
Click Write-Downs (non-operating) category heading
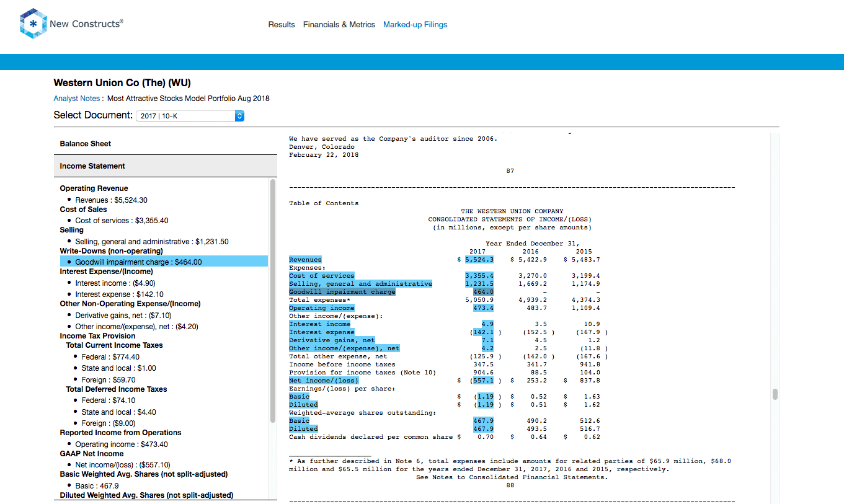(112, 251)
